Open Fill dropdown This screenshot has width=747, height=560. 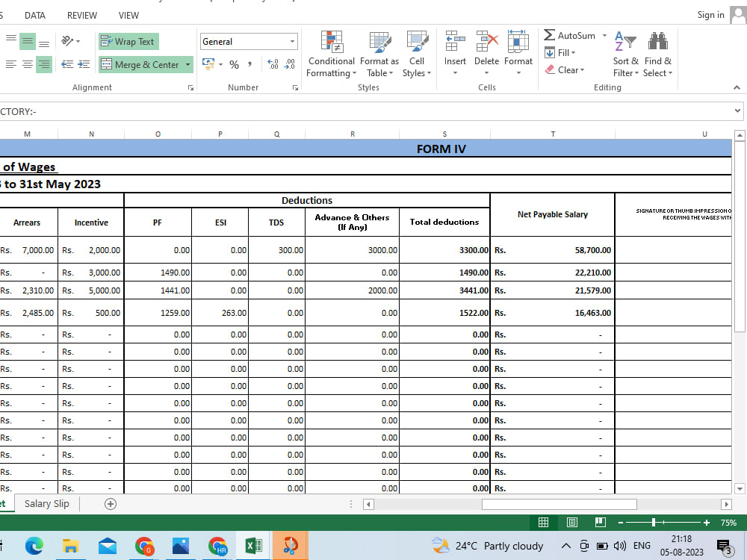pyautogui.click(x=560, y=53)
